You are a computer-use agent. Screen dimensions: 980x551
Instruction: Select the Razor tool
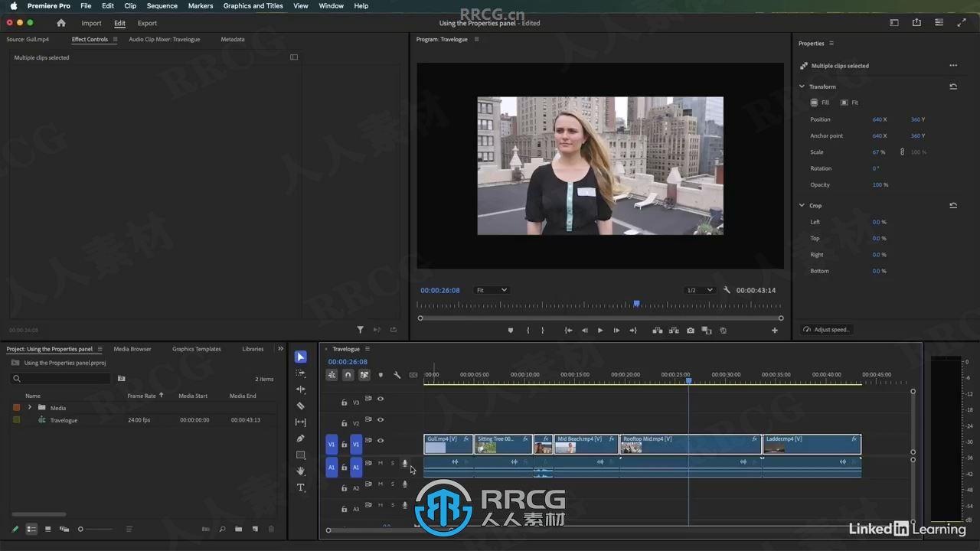tap(301, 406)
